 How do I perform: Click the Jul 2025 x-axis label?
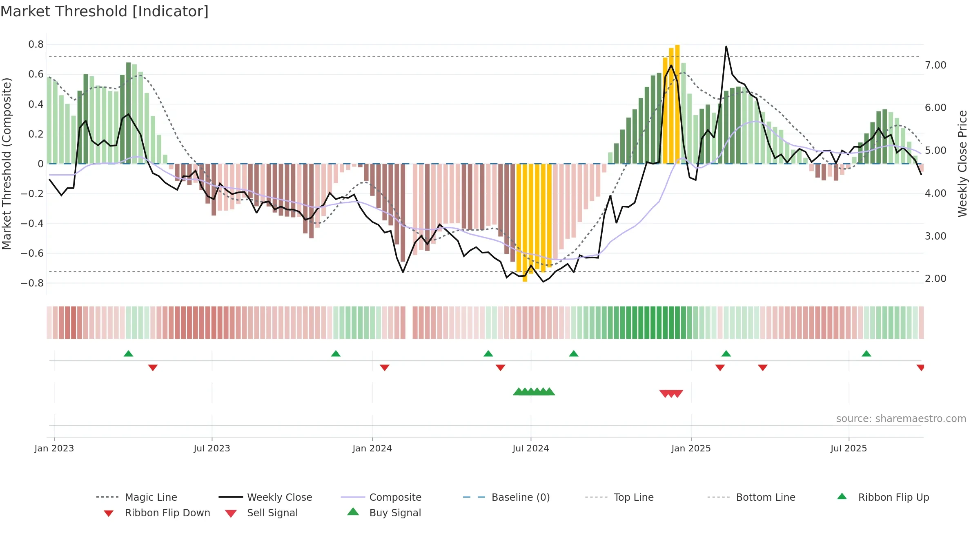pos(849,449)
